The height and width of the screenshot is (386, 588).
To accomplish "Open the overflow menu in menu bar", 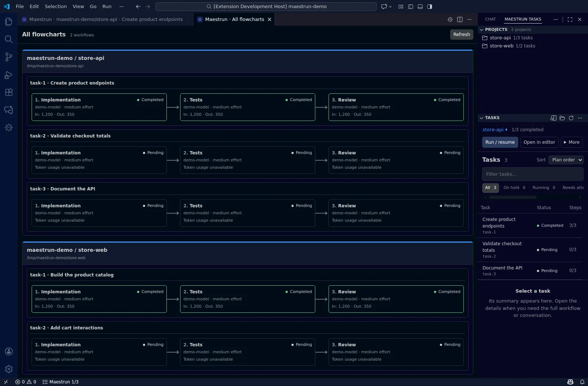I will coord(122,7).
